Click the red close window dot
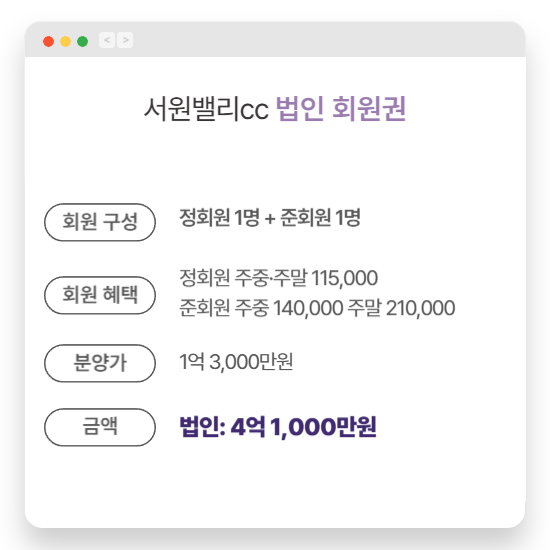 pos(48,41)
